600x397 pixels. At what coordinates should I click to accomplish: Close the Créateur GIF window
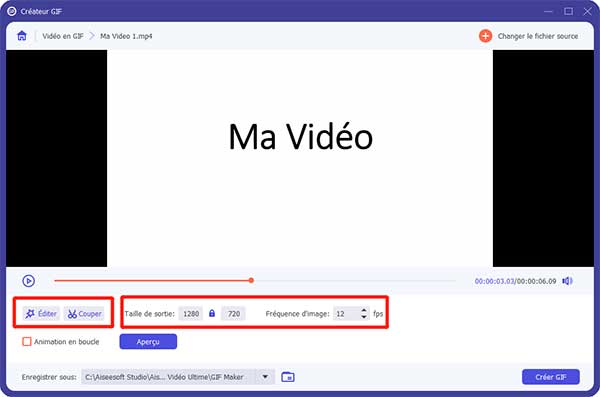click(587, 11)
